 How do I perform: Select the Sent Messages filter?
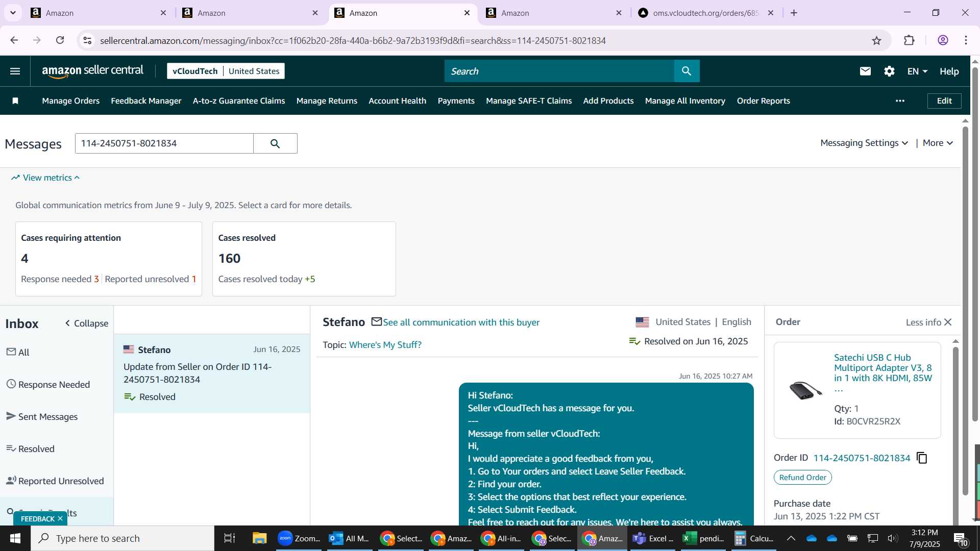coord(42,416)
